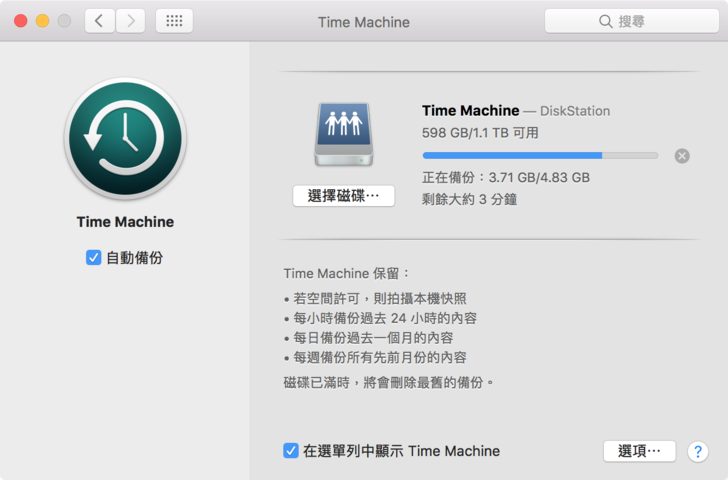The height and width of the screenshot is (480, 728).
Task: Click the Time Machine — DiskStation disk name
Action: [515, 111]
